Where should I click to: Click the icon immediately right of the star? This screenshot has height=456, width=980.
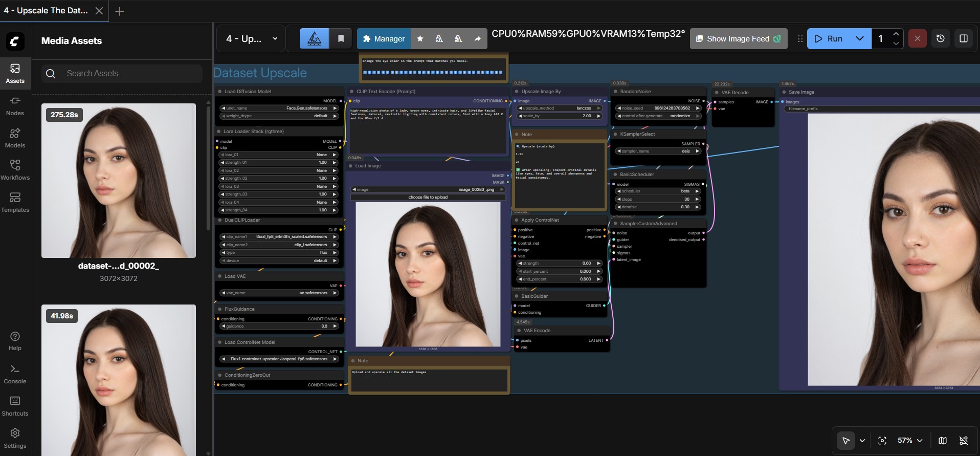click(439, 39)
